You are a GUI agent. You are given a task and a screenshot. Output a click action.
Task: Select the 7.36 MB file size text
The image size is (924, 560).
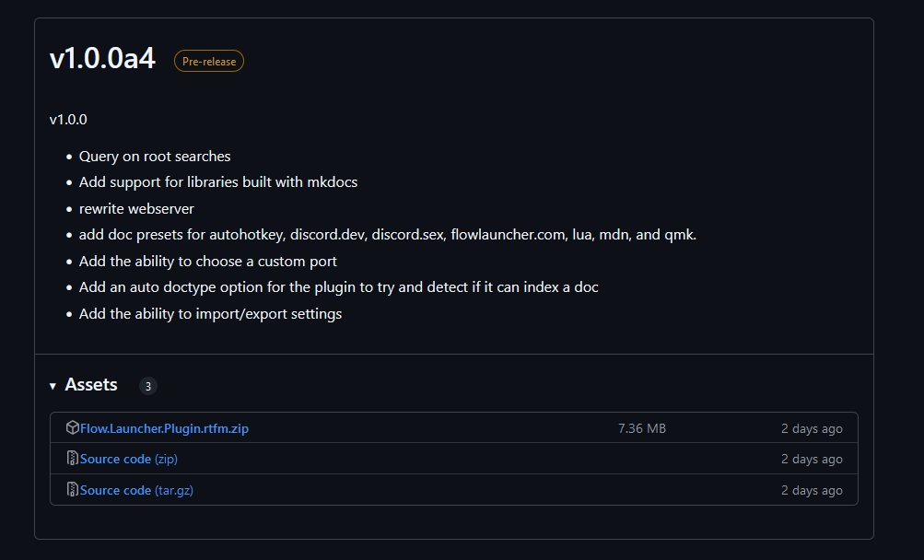642,427
